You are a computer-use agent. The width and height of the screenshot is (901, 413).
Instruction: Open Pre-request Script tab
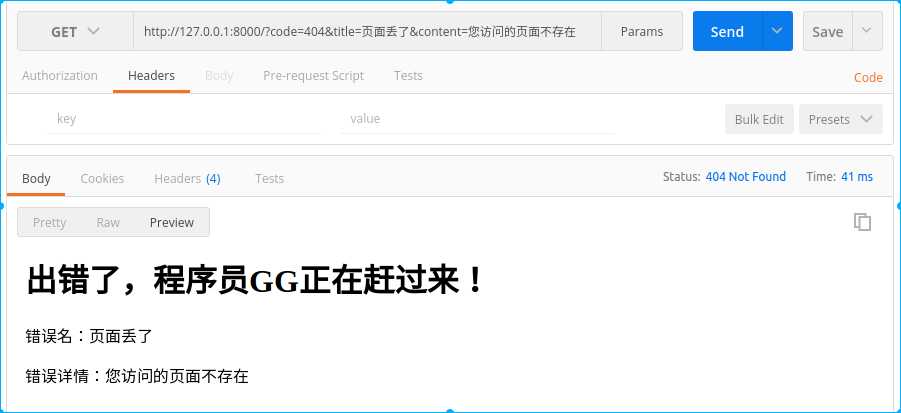[x=313, y=76]
